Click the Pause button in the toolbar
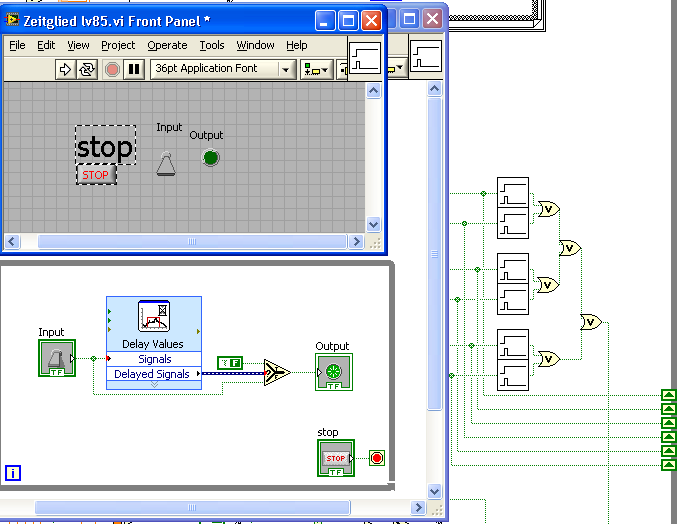679x524 pixels. (134, 69)
